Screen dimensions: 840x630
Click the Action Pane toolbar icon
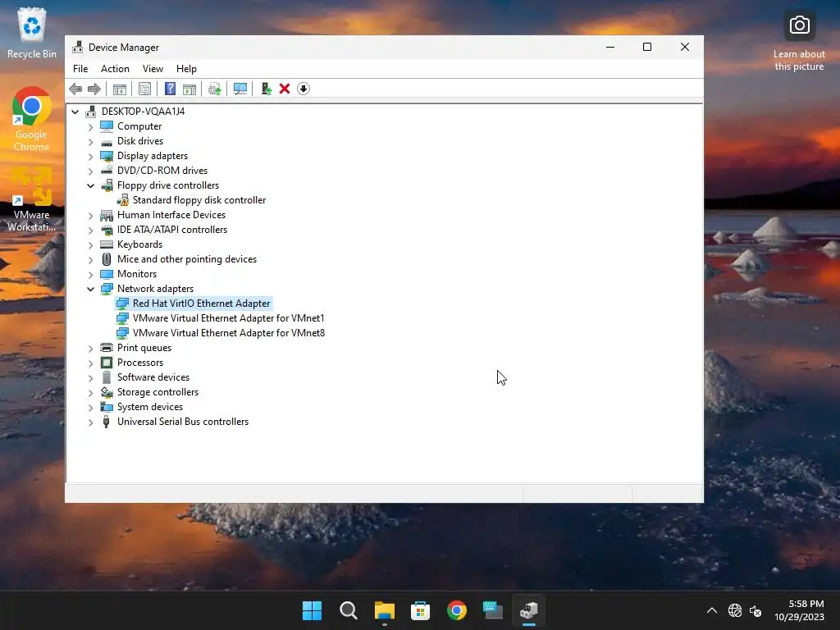(189, 89)
